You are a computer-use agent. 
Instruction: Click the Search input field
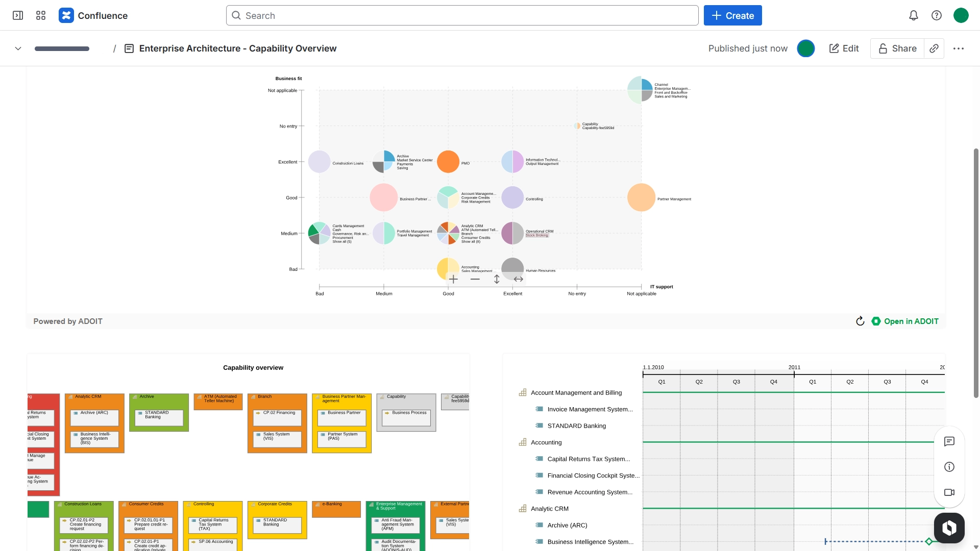click(462, 15)
